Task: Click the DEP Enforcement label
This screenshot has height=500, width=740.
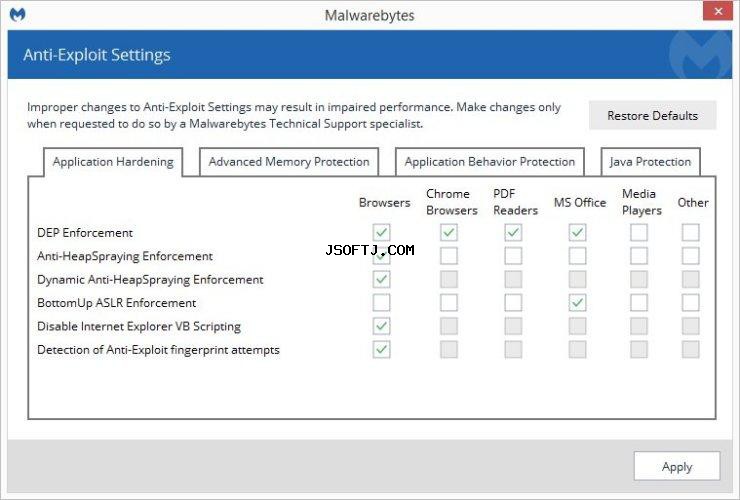Action: 85,233
